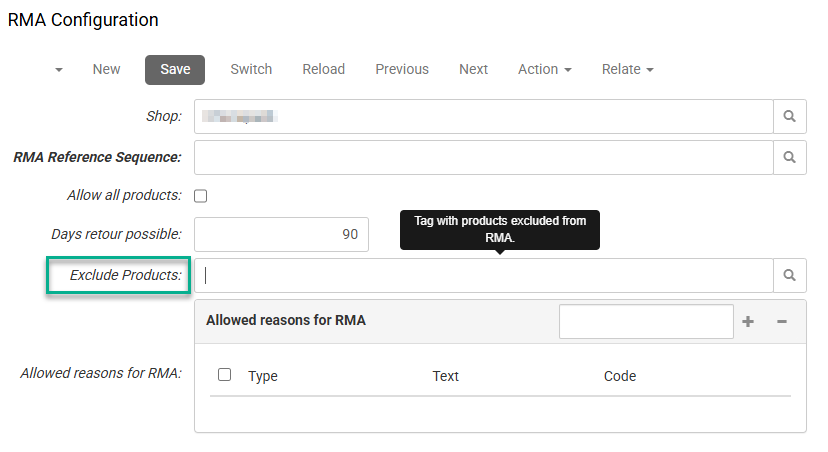Go to the Next record

[x=473, y=69]
